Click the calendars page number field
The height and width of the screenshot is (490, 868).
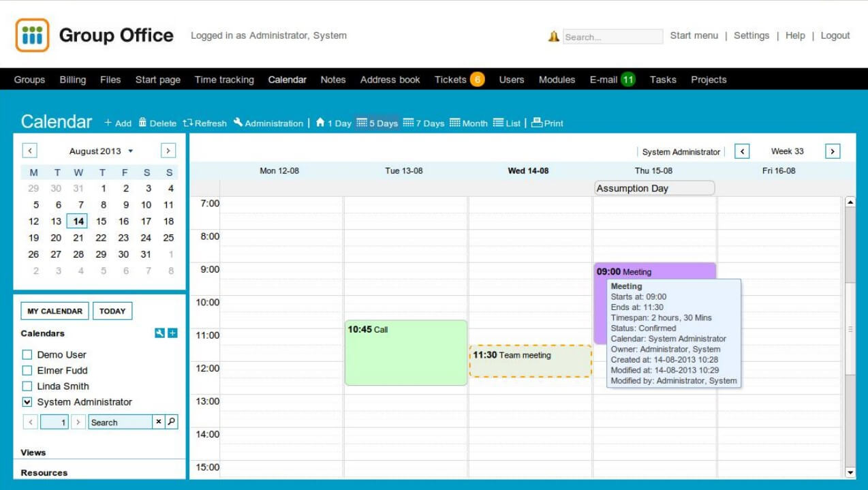55,422
